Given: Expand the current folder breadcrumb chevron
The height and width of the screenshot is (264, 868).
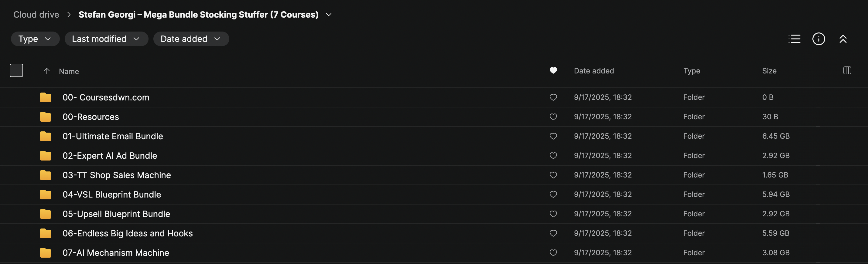Looking at the screenshot, I should (x=329, y=15).
